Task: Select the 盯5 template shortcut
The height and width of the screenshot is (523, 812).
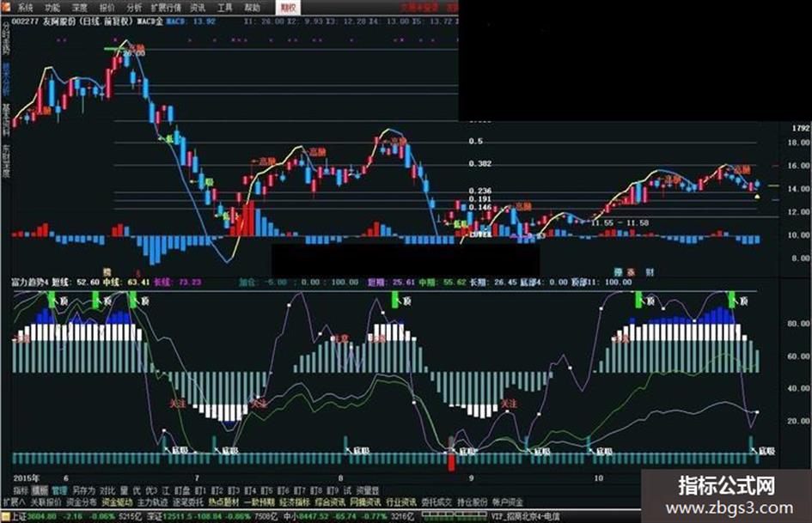Action: (266, 490)
